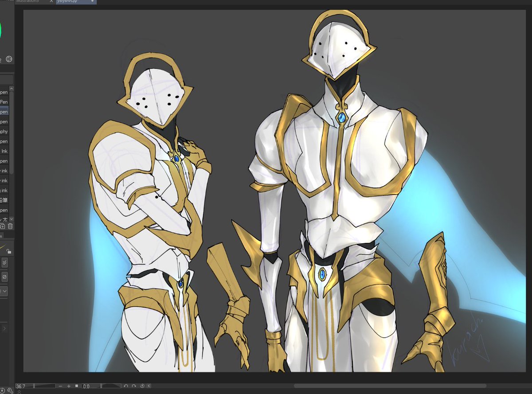Image resolution: width=532 pixels, height=394 pixels.
Task: Open the tool property dropdown arrow
Action: point(4,291)
